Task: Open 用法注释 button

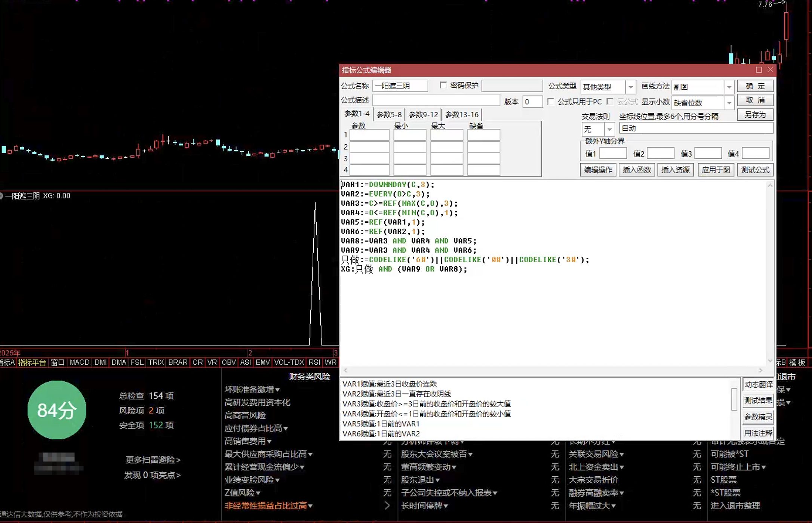Action: (x=758, y=433)
